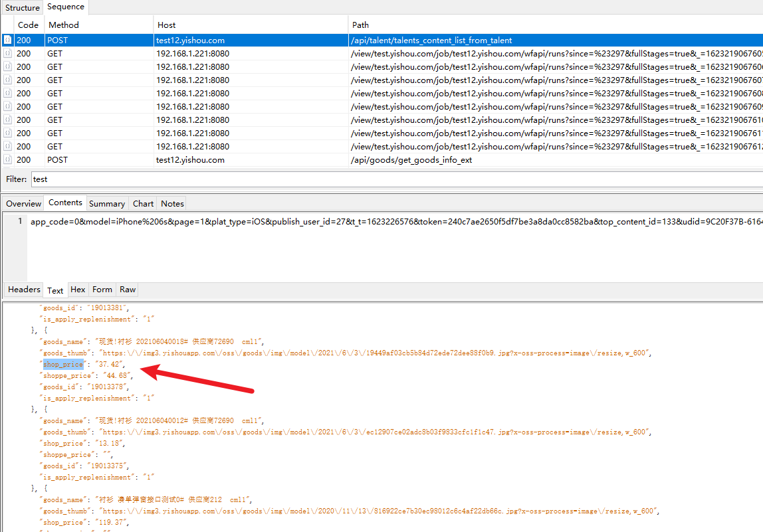Click line number 1 in request body
Screen dimensions: 763x532
coord(20,221)
